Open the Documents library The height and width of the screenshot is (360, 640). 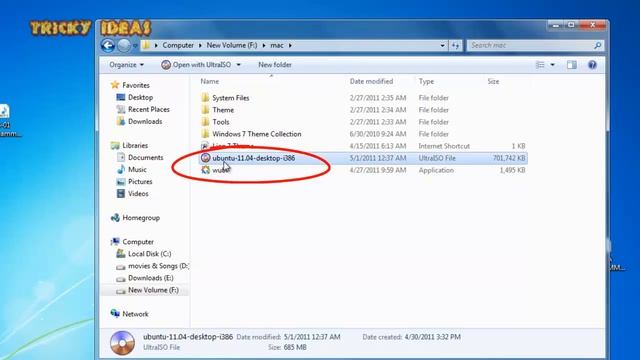coord(145,158)
